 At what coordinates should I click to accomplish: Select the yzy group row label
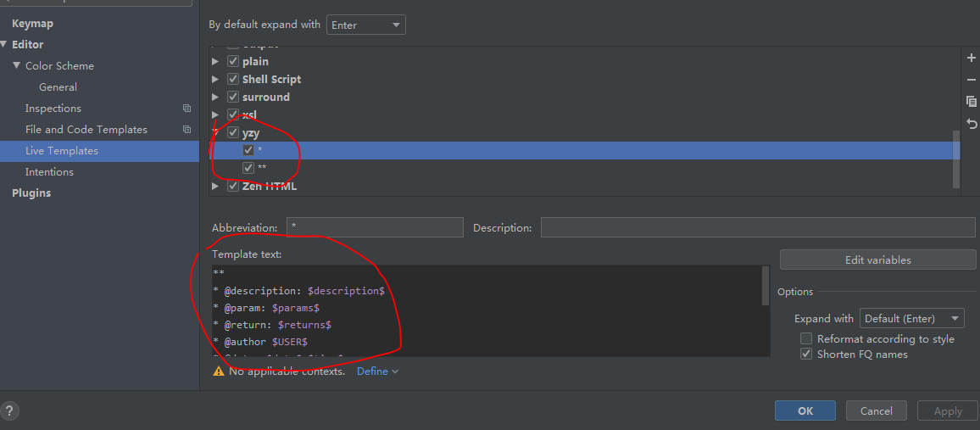(251, 132)
